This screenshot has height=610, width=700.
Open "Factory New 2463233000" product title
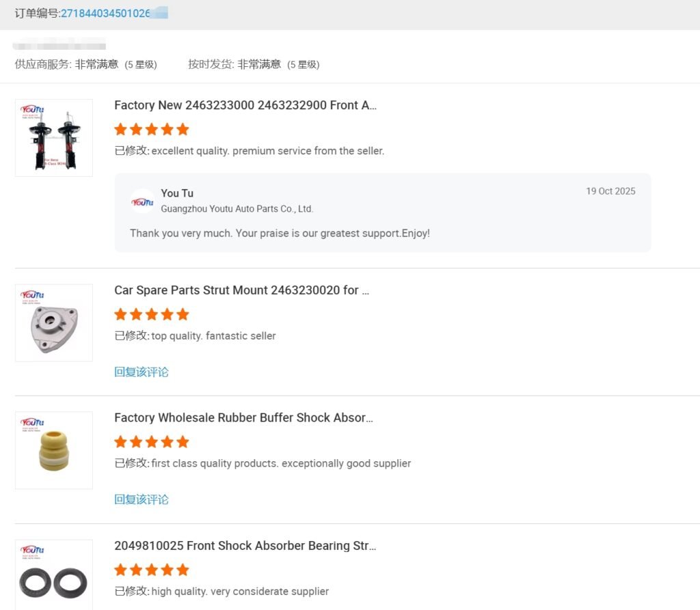click(x=245, y=105)
